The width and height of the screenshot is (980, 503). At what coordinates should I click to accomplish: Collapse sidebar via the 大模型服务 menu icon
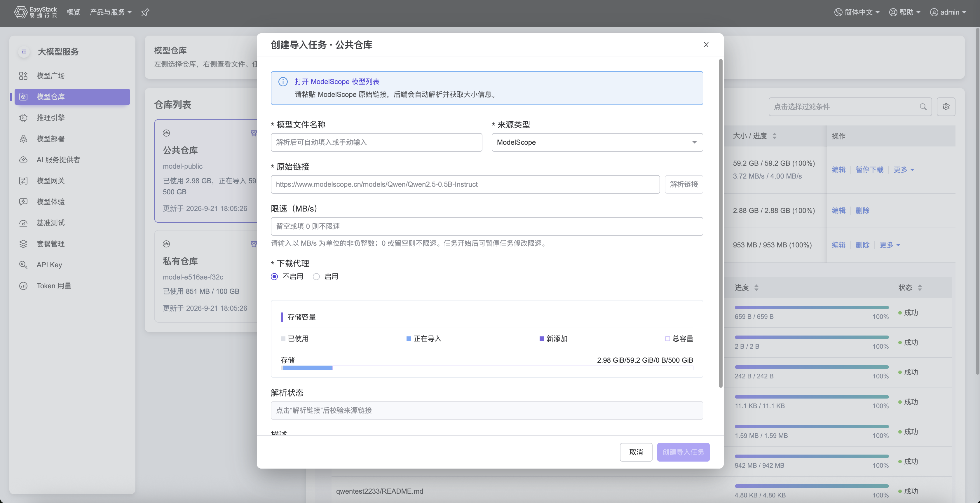pyautogui.click(x=24, y=52)
